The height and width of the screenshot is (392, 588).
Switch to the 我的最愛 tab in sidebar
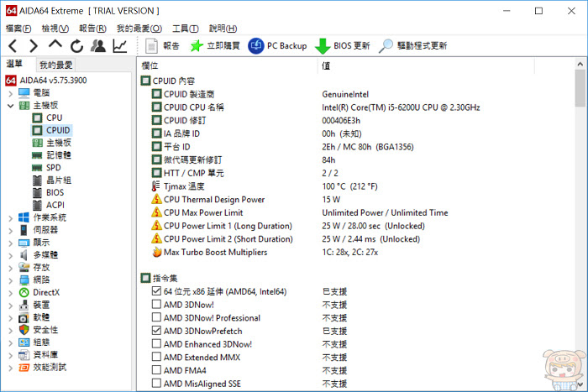click(55, 65)
